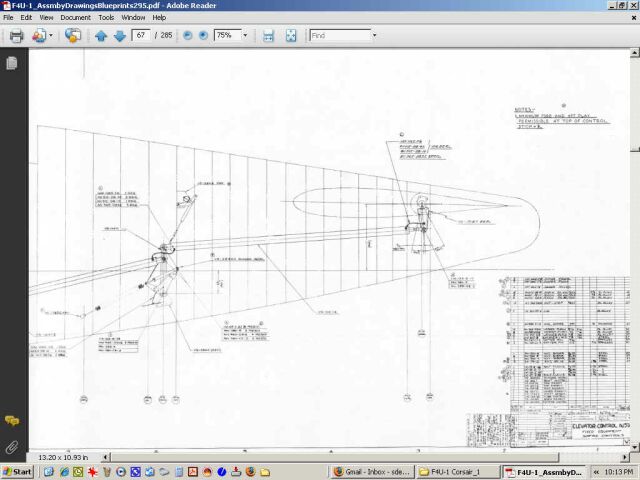Screen dimensions: 640x480
Task: Click the 10:13 PM taskbar clock
Action: coord(619,472)
